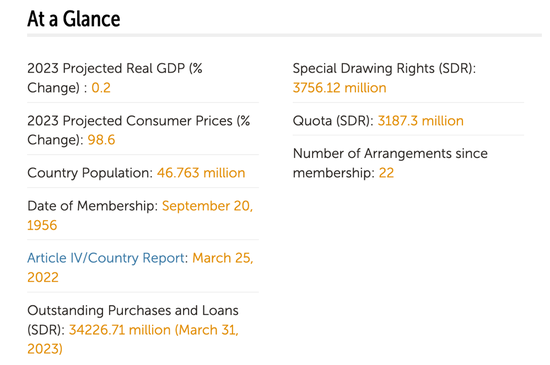Select the 0.2 Real GDP value
This screenshot has height=365, width=550.
click(x=101, y=88)
